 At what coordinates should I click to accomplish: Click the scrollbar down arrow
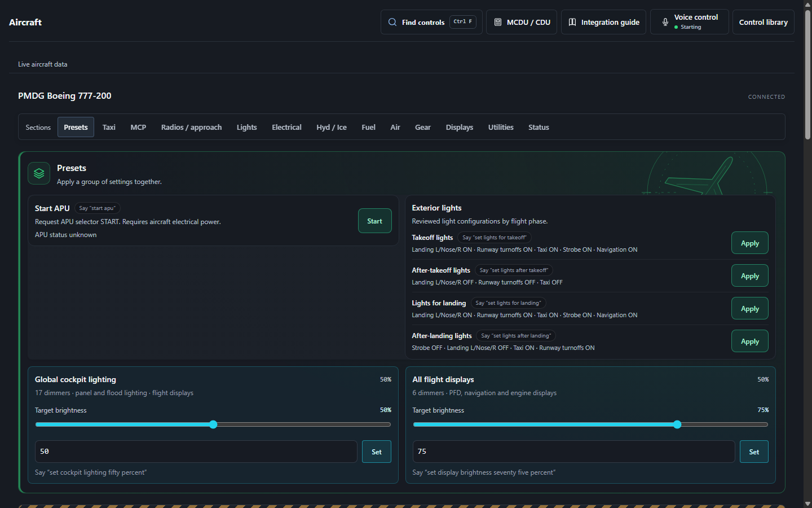[x=807, y=503]
